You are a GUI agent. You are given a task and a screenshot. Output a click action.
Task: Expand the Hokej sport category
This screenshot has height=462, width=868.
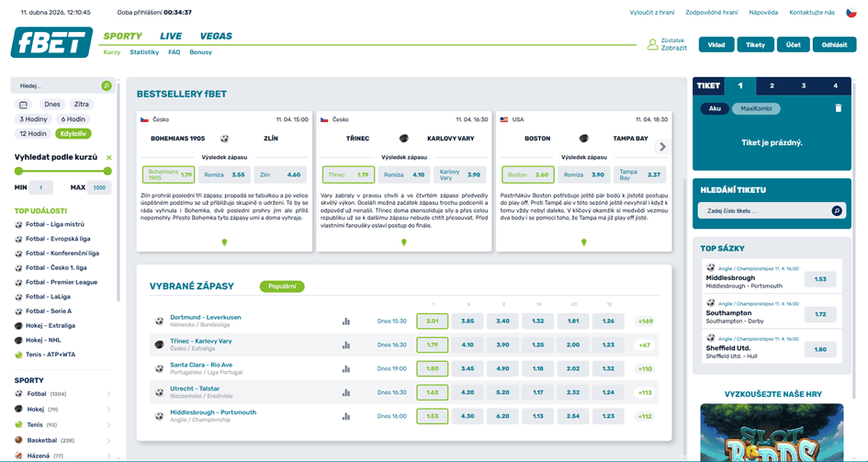click(108, 410)
